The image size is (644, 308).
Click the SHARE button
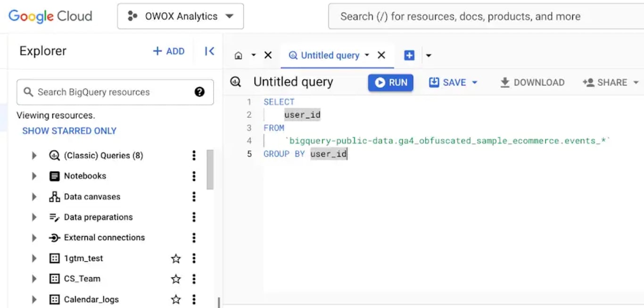pos(605,83)
